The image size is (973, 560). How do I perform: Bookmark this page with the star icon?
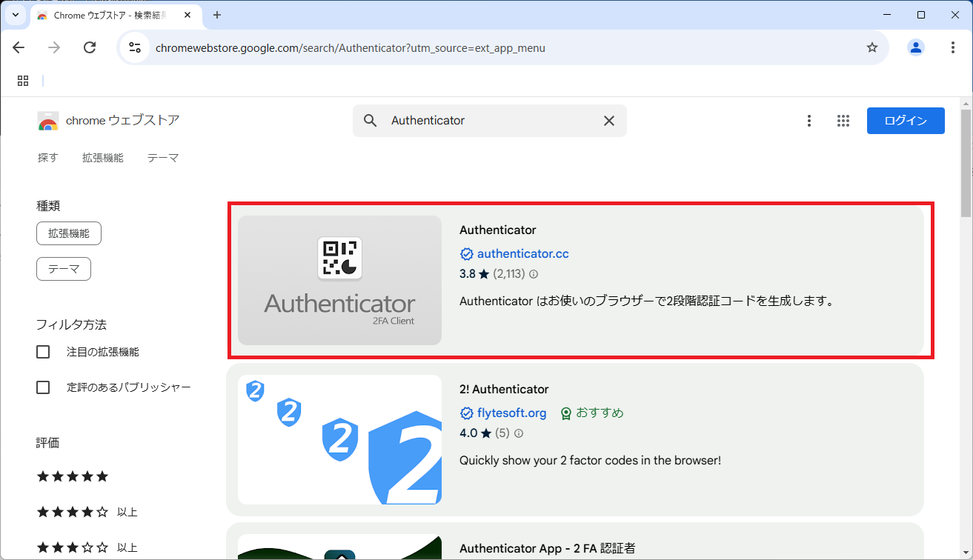(872, 47)
